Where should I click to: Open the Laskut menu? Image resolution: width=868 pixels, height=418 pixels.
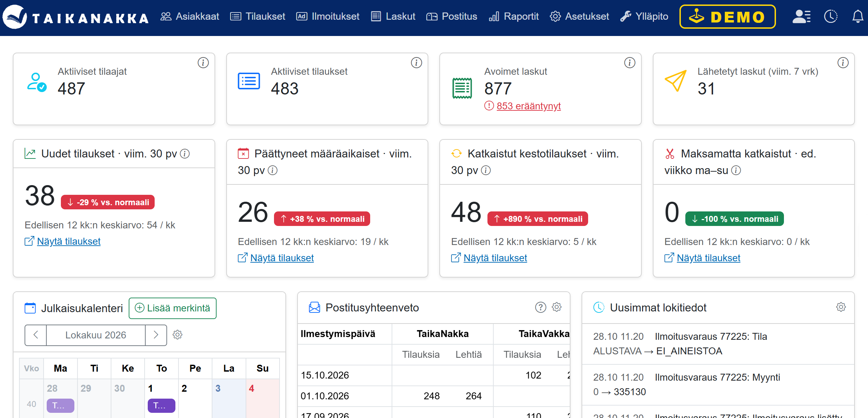pos(393,17)
